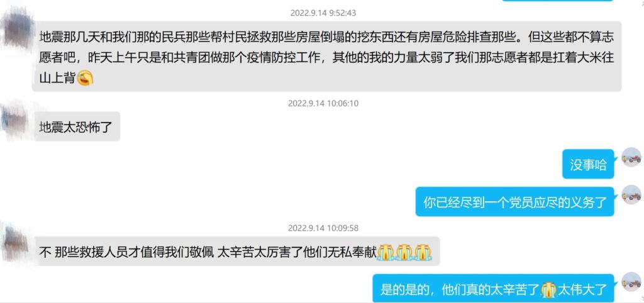The width and height of the screenshot is (644, 303).
Task: Click the motorcycle avatar next to 党员应尽的义务 message
Action: tap(631, 195)
